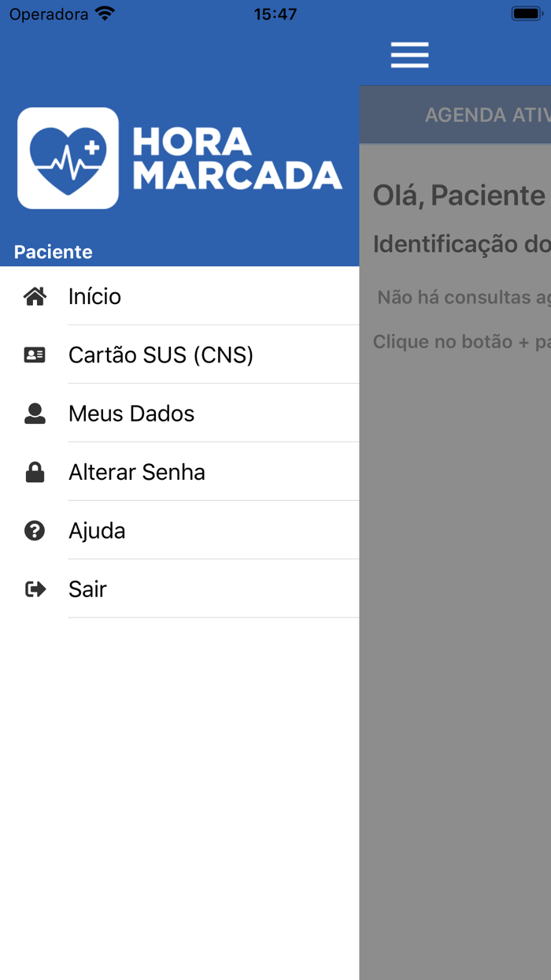Tap the logout arrow icon next to Sair
The image size is (551, 980).
(35, 588)
